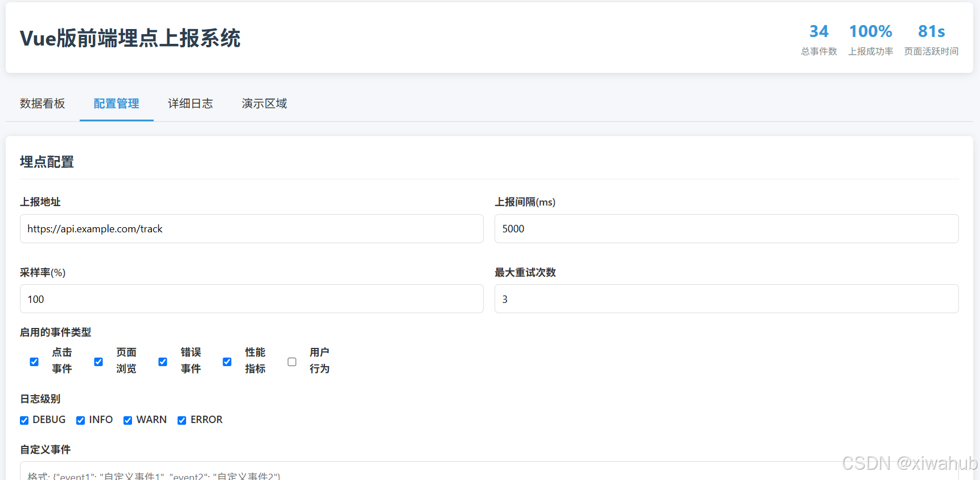Click the 上报地址 URL input field
The width and height of the screenshot is (980, 480).
tap(252, 229)
